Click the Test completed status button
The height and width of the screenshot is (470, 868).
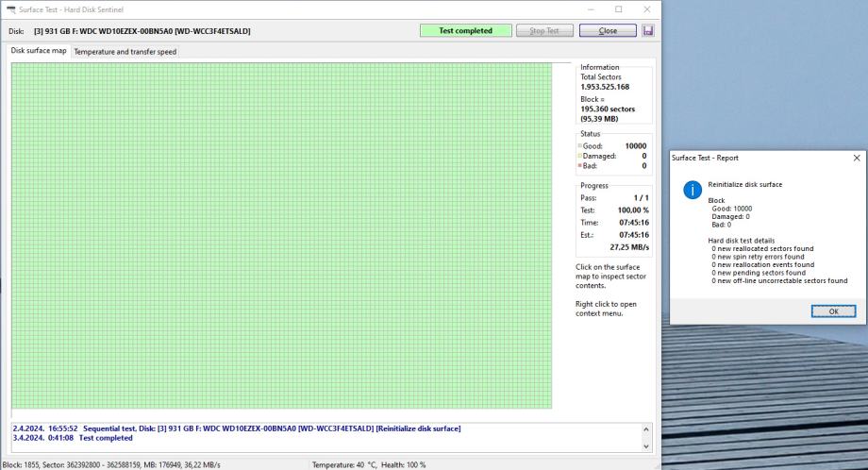tap(465, 30)
